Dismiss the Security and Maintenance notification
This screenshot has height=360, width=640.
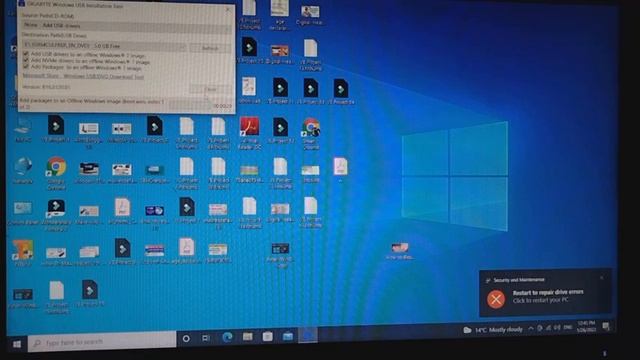tap(602, 278)
